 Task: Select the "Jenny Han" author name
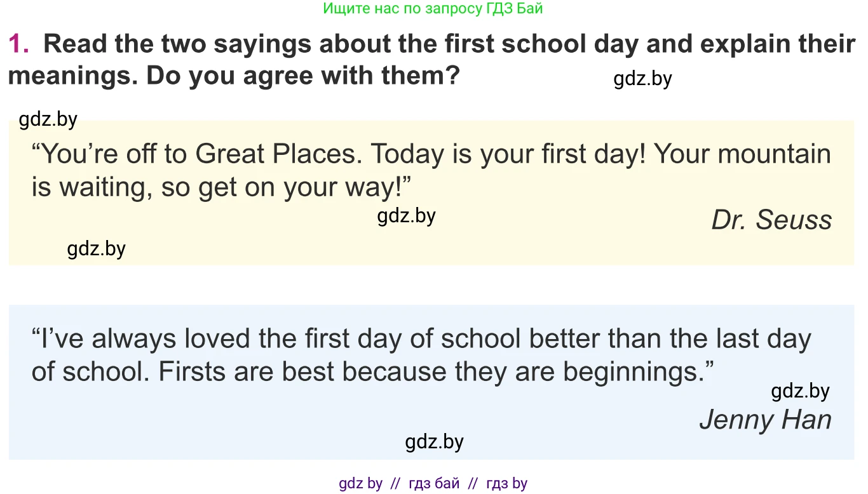(x=765, y=420)
